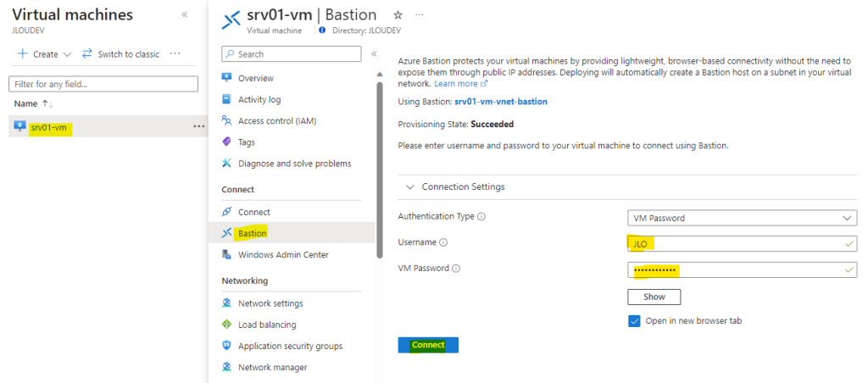
Task: Click the Show password button
Action: coord(654,297)
